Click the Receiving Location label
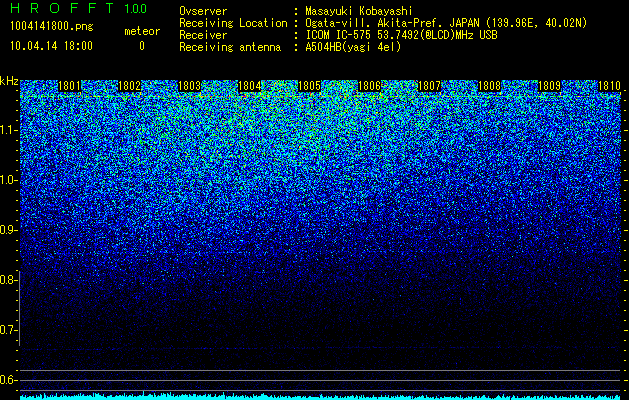629x400 pixels. (x=233, y=24)
